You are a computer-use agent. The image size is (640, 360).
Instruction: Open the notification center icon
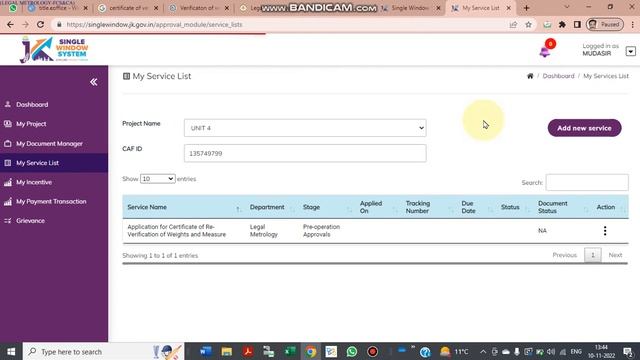click(628, 351)
